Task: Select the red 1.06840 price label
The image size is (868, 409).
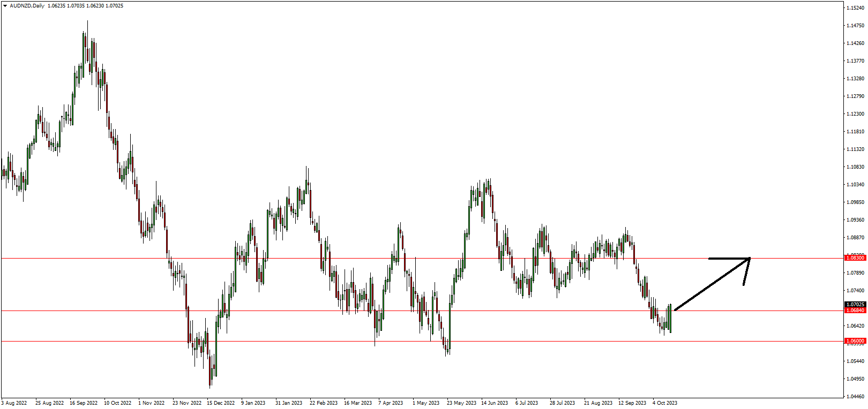Action: [855, 310]
